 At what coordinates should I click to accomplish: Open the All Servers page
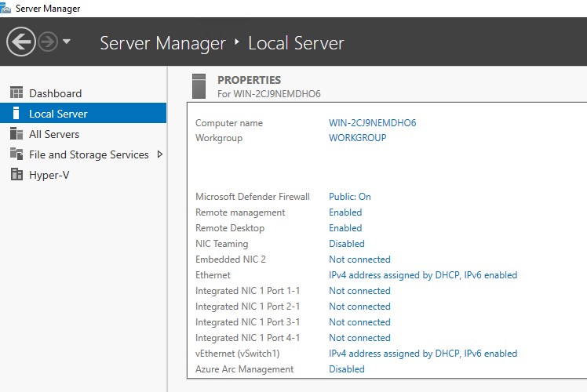pos(54,134)
